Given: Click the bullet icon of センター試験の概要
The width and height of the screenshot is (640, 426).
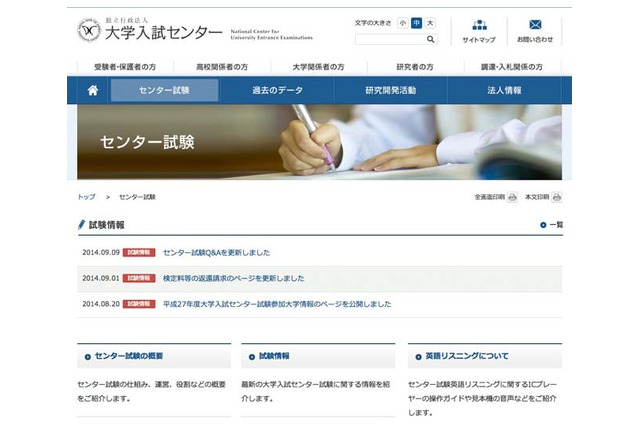Looking at the screenshot, I should pyautogui.click(x=87, y=357).
